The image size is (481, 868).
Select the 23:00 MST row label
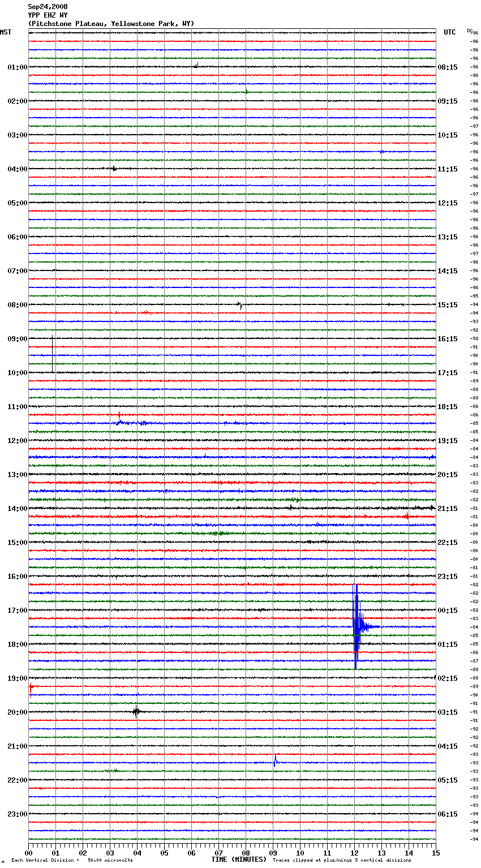(x=17, y=814)
